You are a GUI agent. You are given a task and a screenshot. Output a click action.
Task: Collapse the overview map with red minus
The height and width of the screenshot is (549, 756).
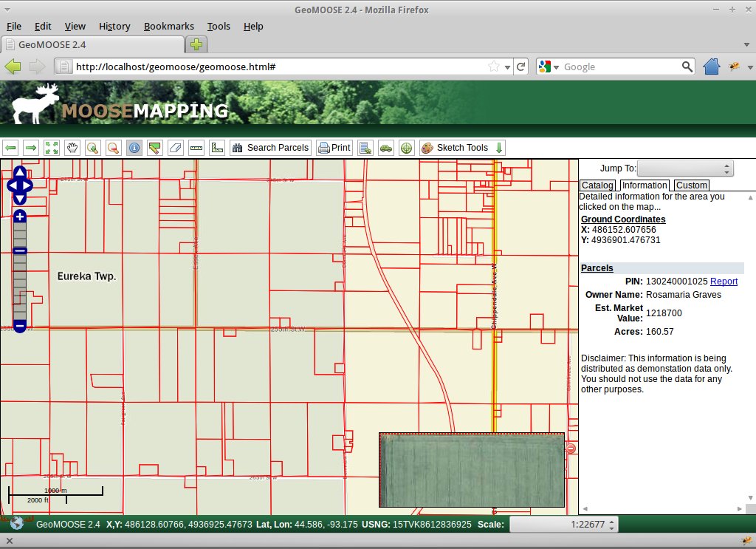(x=571, y=449)
